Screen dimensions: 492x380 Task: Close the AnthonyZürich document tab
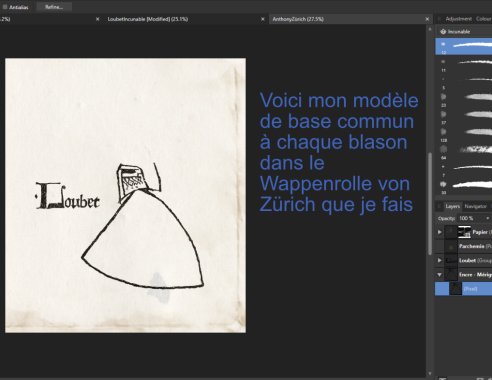pyautogui.click(x=427, y=19)
